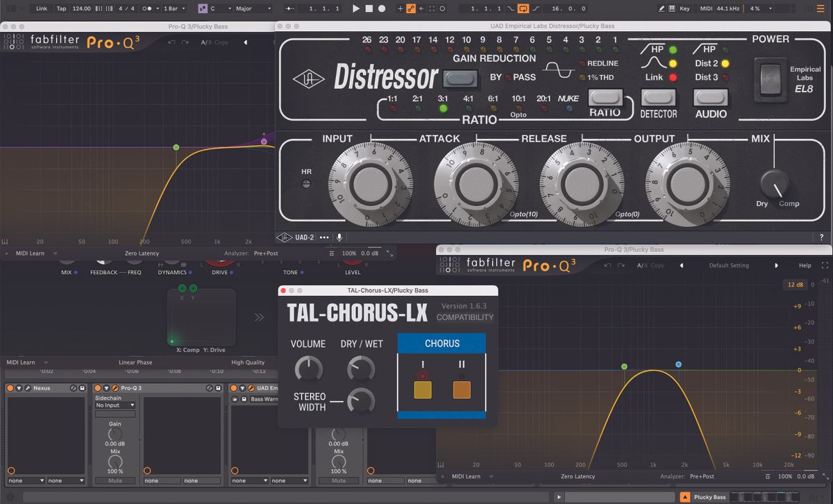Switch to the CHORUS tab in TAL-Chorus-LX
833x504 pixels.
coord(441,344)
